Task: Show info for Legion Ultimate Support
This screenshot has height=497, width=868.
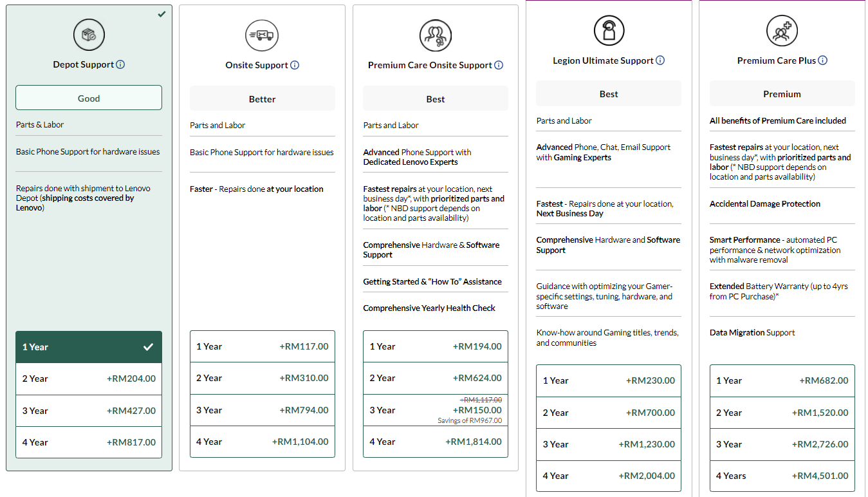Action: (660, 61)
